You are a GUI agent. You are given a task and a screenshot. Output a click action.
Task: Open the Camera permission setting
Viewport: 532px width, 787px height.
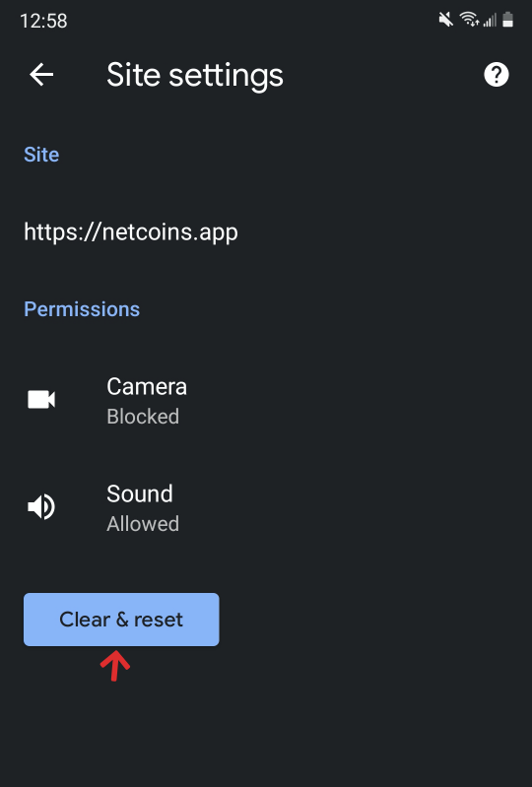click(266, 401)
